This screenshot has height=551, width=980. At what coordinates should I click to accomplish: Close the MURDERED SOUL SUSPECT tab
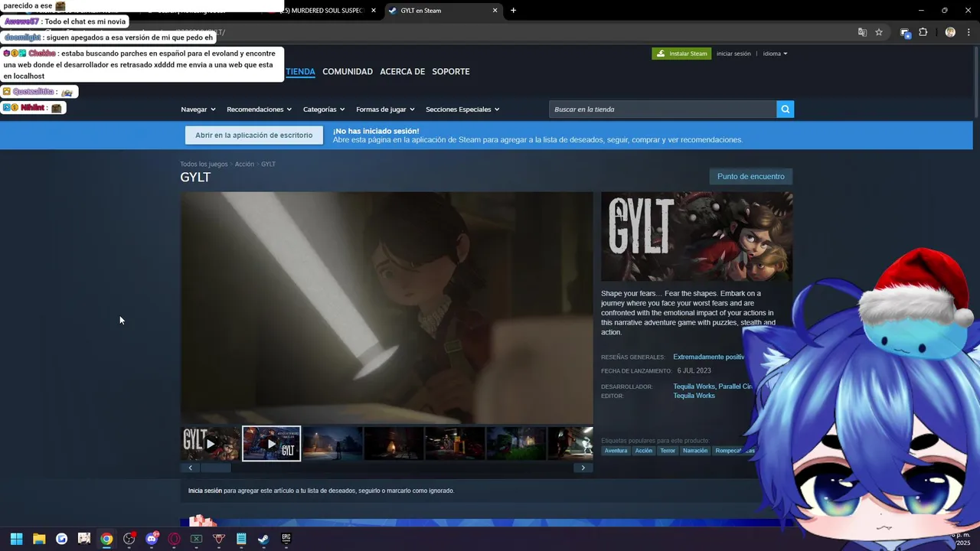[374, 11]
